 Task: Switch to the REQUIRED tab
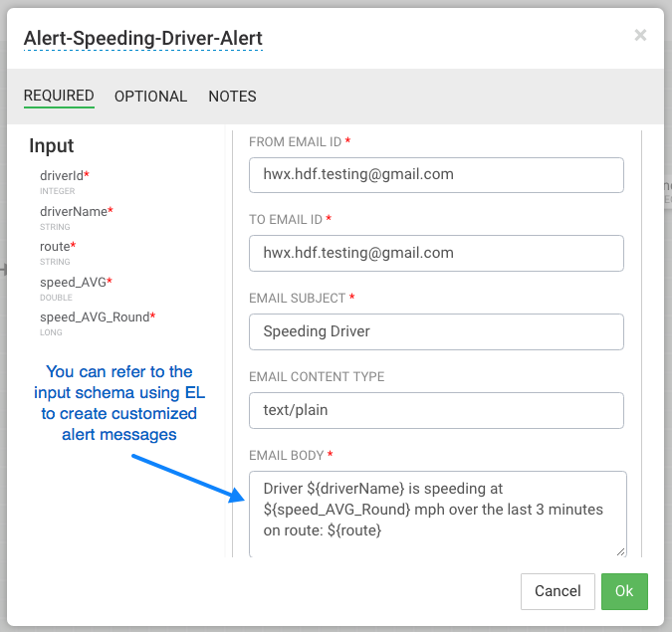59,96
